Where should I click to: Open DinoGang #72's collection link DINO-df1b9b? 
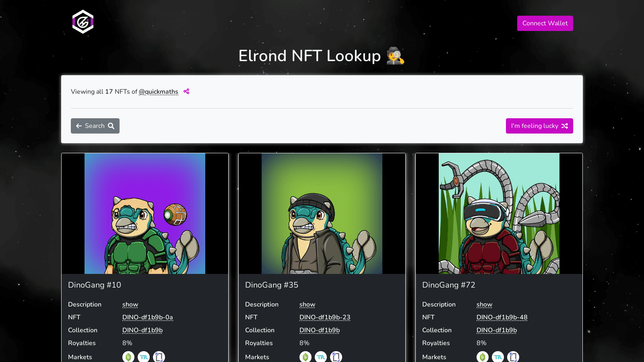click(x=497, y=330)
